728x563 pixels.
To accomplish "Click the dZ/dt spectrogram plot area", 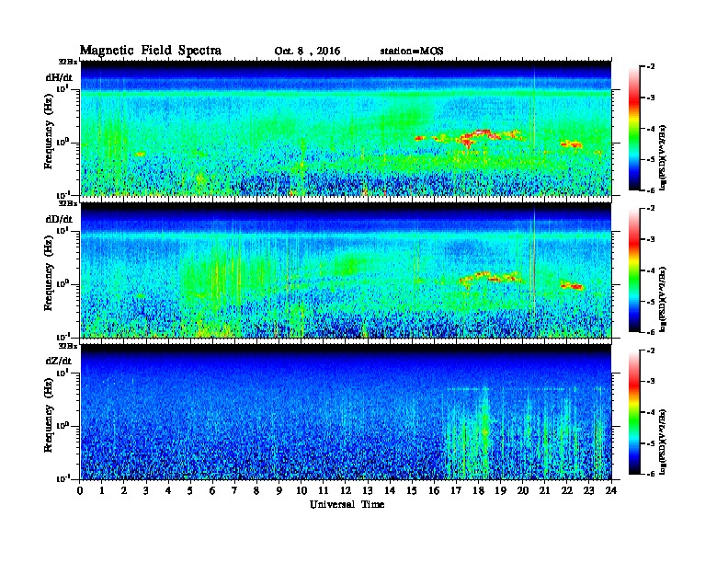I will 346,412.
